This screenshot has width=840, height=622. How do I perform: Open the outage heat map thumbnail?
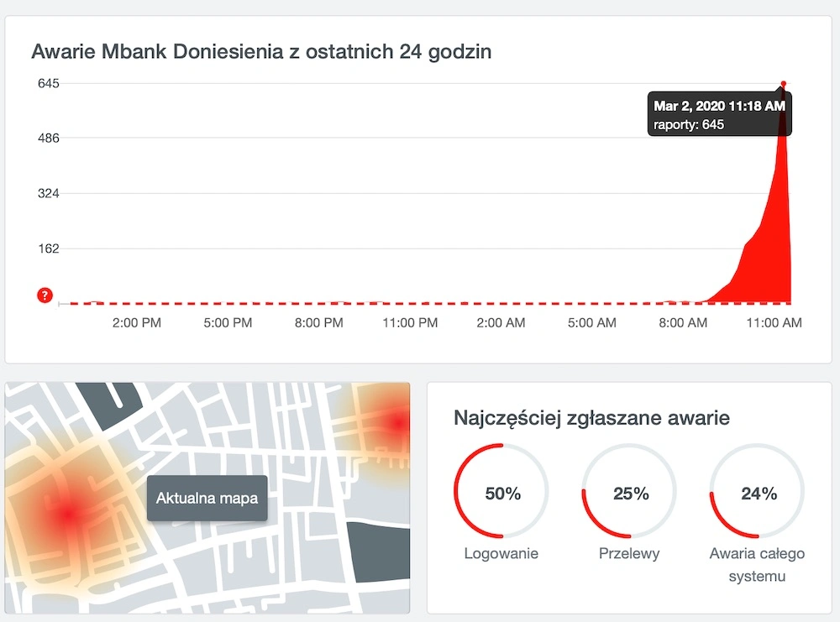(207, 498)
